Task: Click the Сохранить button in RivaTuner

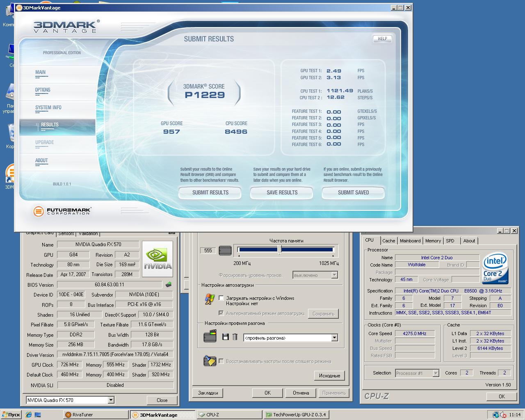Action: point(323,314)
